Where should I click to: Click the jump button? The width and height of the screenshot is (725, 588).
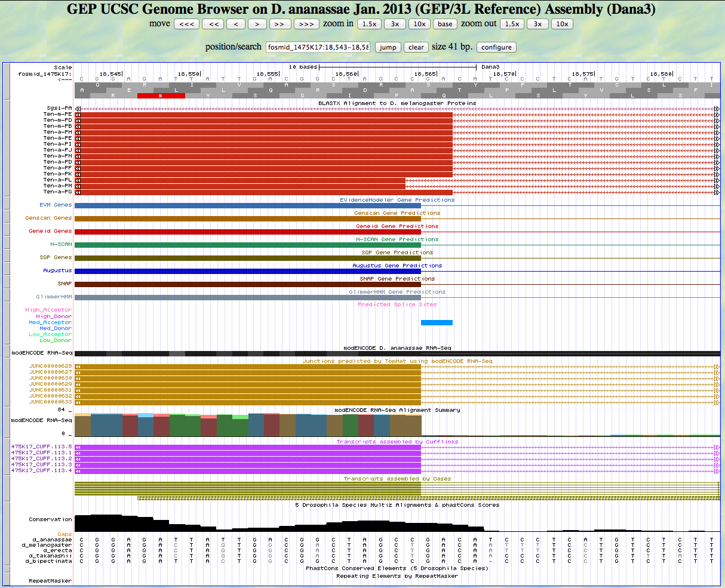(x=388, y=47)
